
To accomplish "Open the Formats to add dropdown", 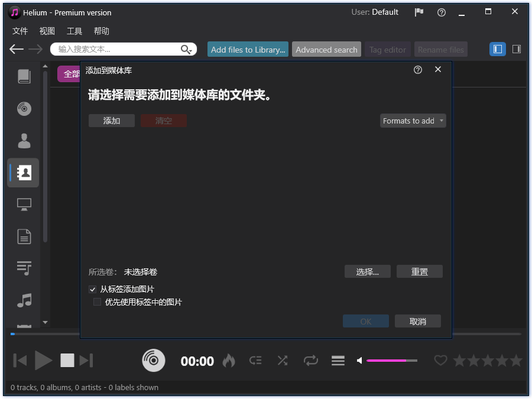I will click(x=413, y=121).
